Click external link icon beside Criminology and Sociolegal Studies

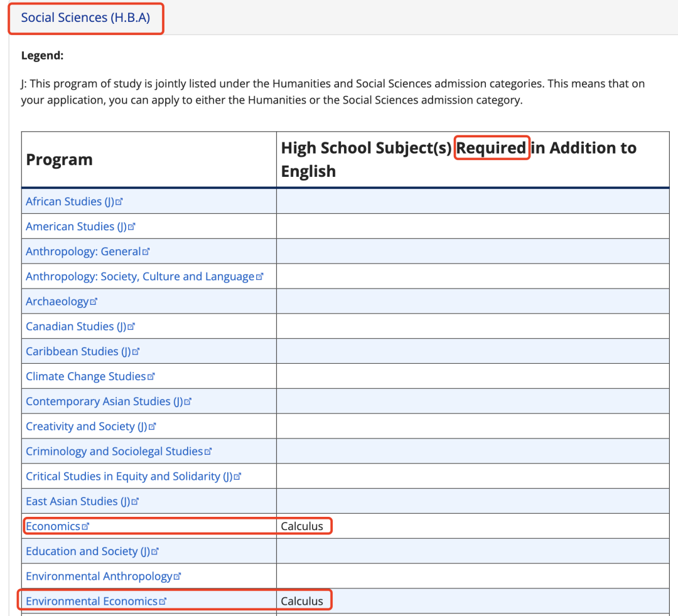click(x=208, y=452)
